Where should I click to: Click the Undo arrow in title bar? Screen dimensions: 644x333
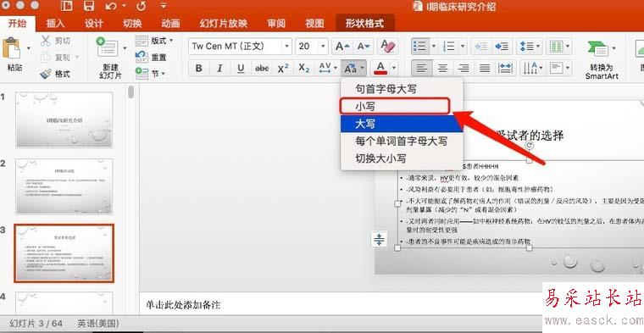coord(110,6)
